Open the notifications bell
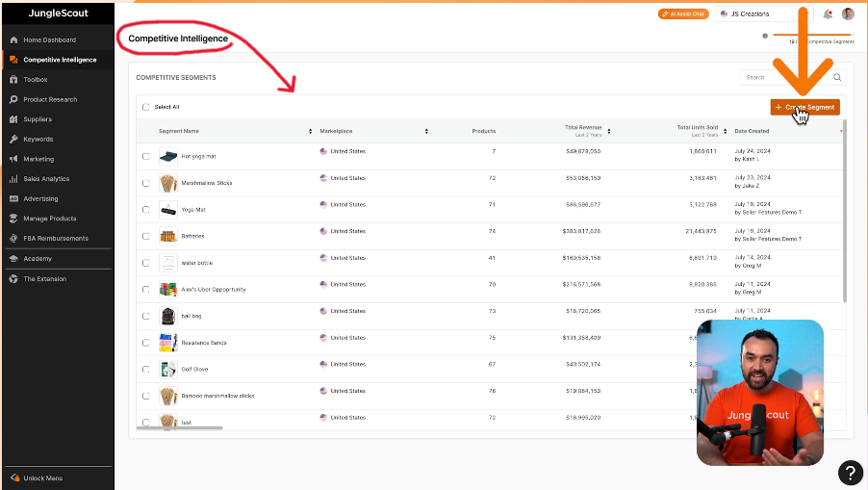 [828, 13]
